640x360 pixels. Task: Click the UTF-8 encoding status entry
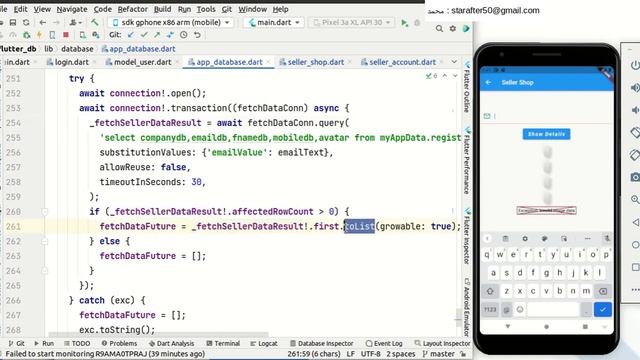point(371,354)
